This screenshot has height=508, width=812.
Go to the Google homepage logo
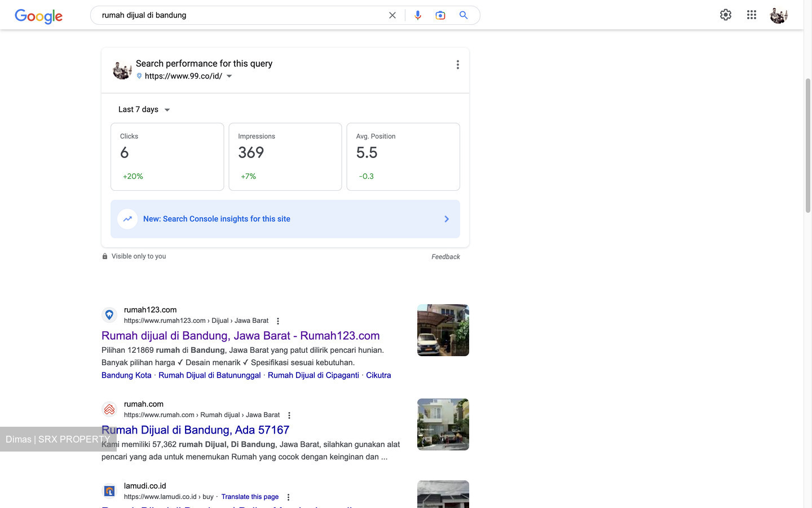[38, 16]
